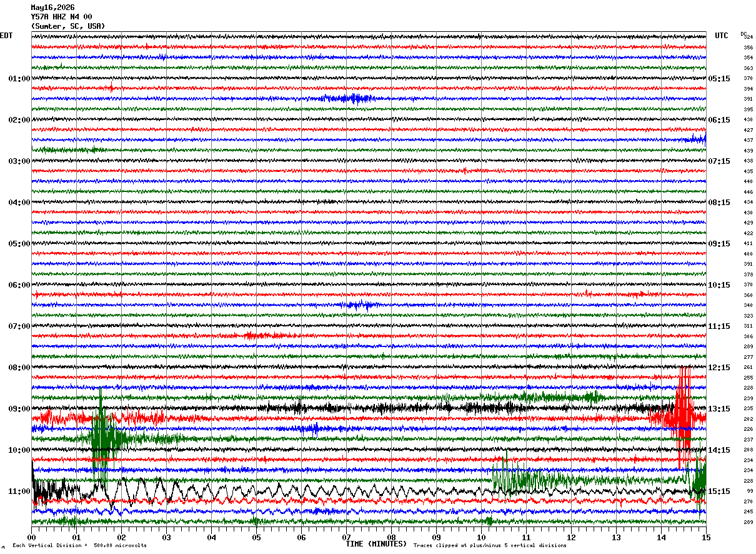The height and width of the screenshot is (554, 756).
Task: Select minute 15 on the time axis
Action: [x=706, y=537]
